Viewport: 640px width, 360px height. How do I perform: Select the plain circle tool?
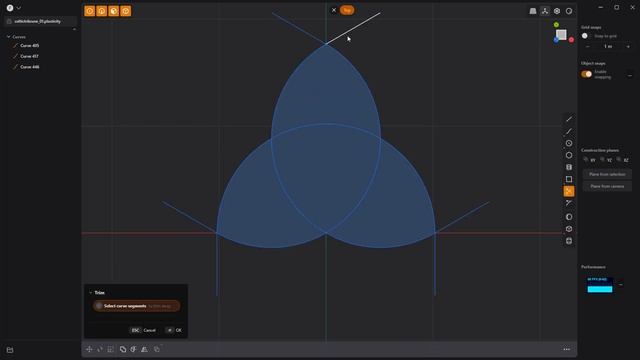click(569, 155)
